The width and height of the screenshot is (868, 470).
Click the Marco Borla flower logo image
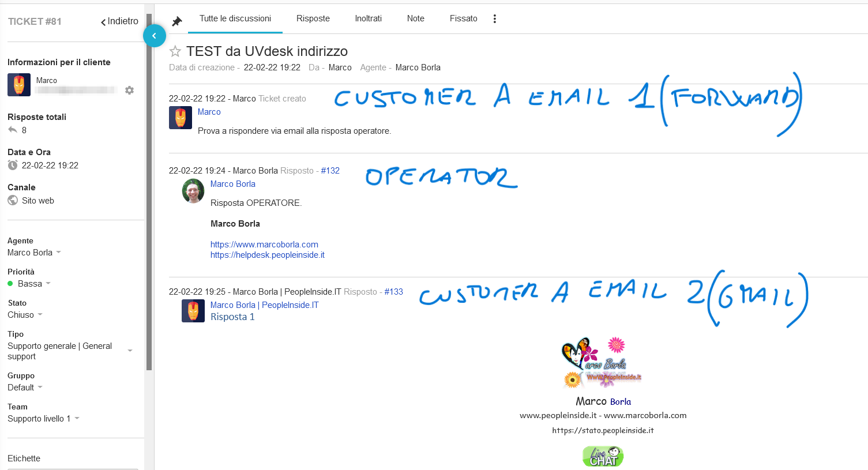tap(602, 363)
